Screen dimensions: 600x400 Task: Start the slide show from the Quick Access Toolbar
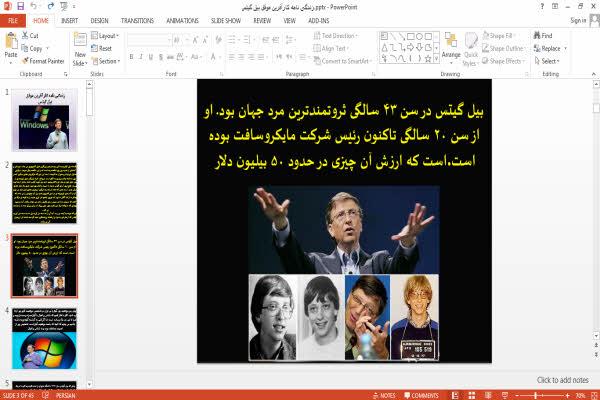click(64, 6)
